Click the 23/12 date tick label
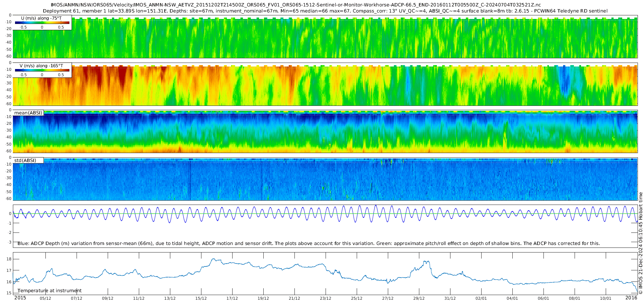The height and width of the screenshot is (304, 644). [x=326, y=298]
